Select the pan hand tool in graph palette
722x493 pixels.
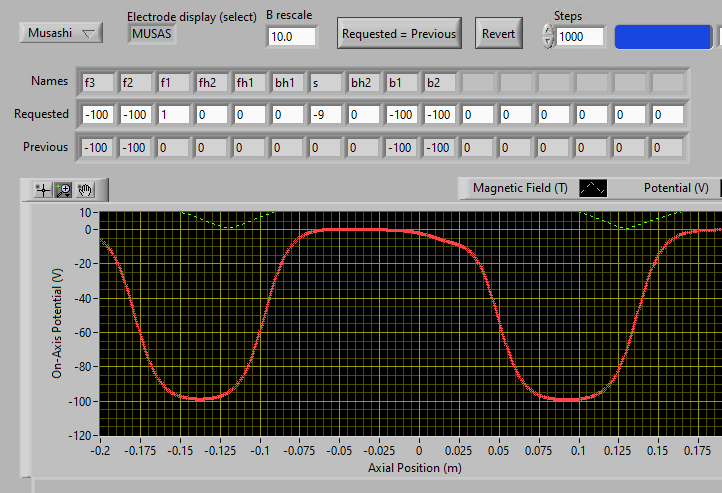tap(85, 189)
